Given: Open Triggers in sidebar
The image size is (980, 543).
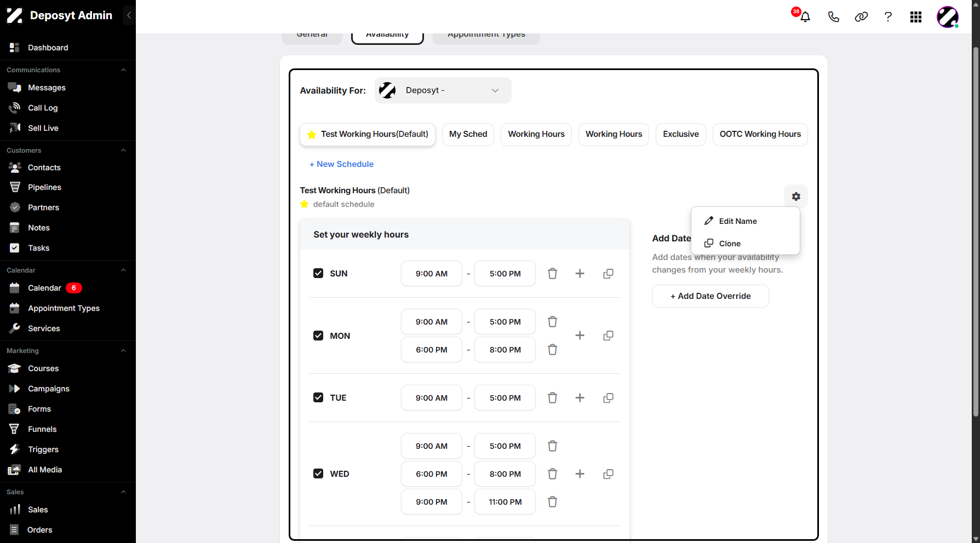Looking at the screenshot, I should [43, 449].
